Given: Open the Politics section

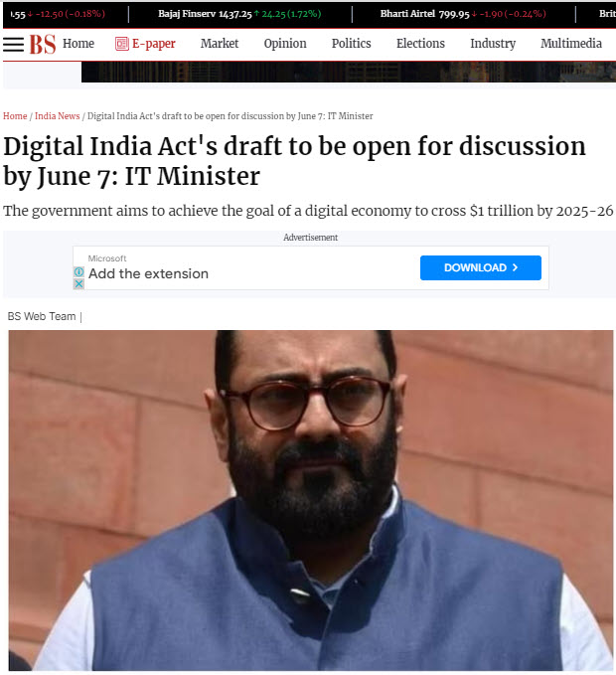Looking at the screenshot, I should [351, 44].
